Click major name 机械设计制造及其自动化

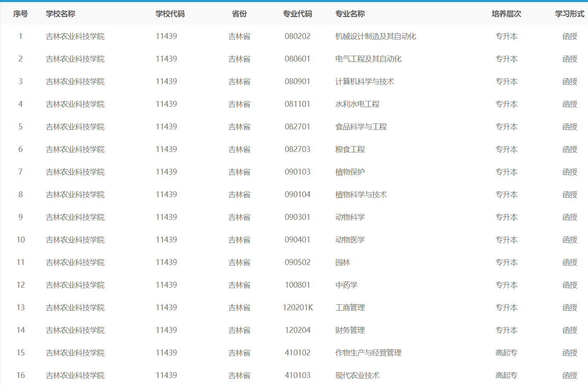pyautogui.click(x=375, y=36)
